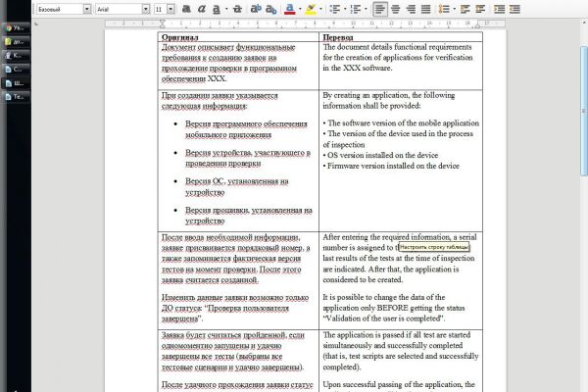Click the right indent marker on ruler
This screenshot has height=392, width=588.
[478, 24]
